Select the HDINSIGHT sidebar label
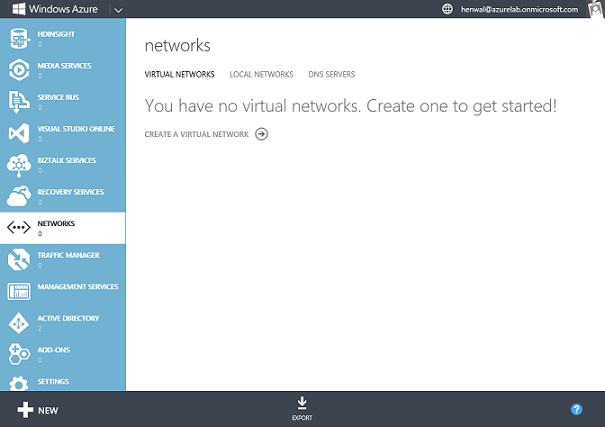The height and width of the screenshot is (427, 605). click(56, 34)
